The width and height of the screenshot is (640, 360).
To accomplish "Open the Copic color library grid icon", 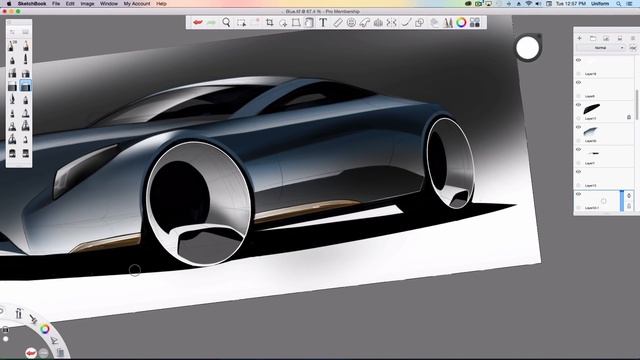I will pos(475,22).
